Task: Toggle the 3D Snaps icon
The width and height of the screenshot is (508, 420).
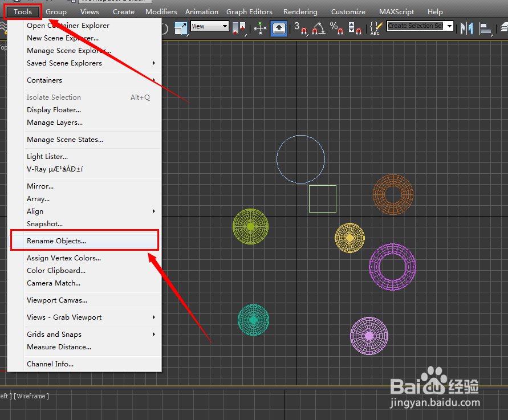Action: [x=301, y=28]
